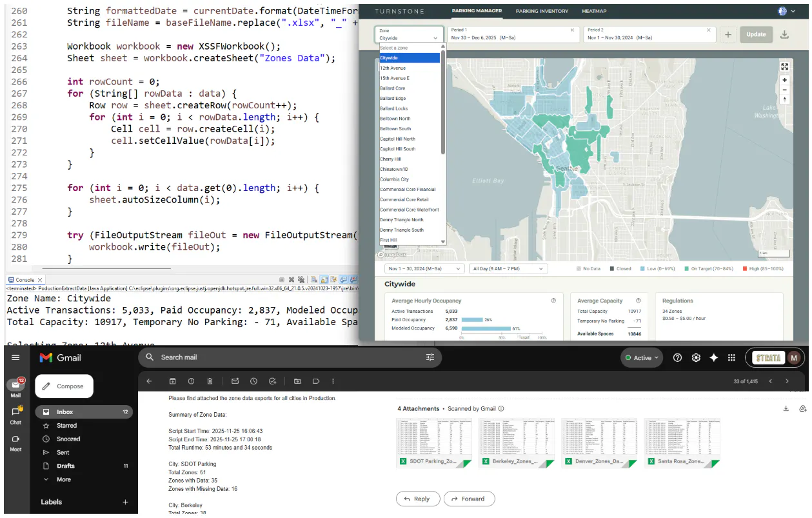
Task: Click back arrow to return to inbox
Action: pyautogui.click(x=149, y=381)
